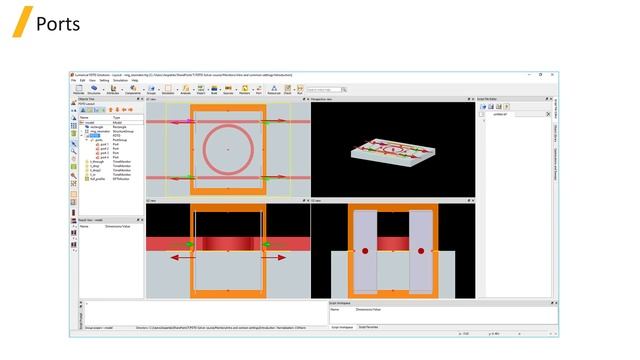This screenshot has height=360, width=640.
Task: Move object down with orange down arrow
Action: point(117,110)
